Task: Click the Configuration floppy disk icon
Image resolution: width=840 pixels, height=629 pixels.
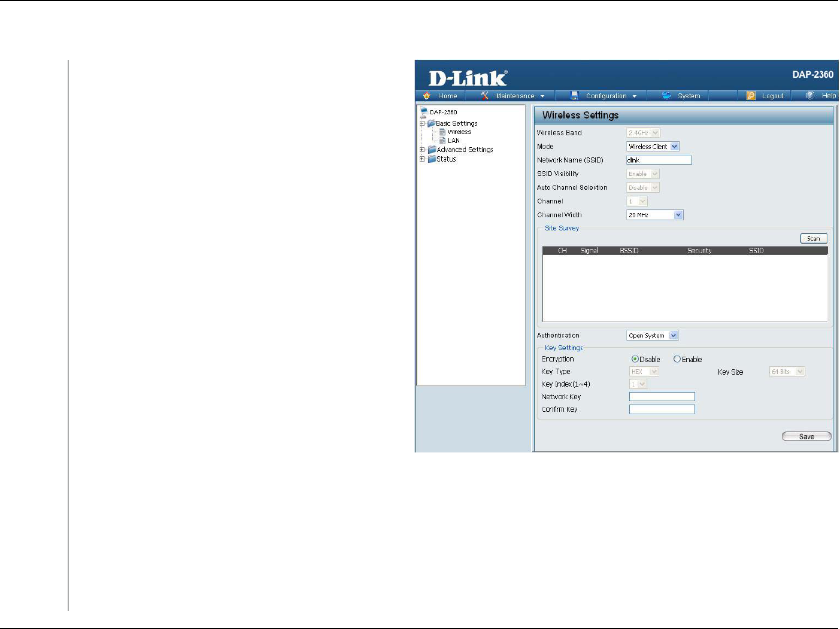Action: coord(575,96)
